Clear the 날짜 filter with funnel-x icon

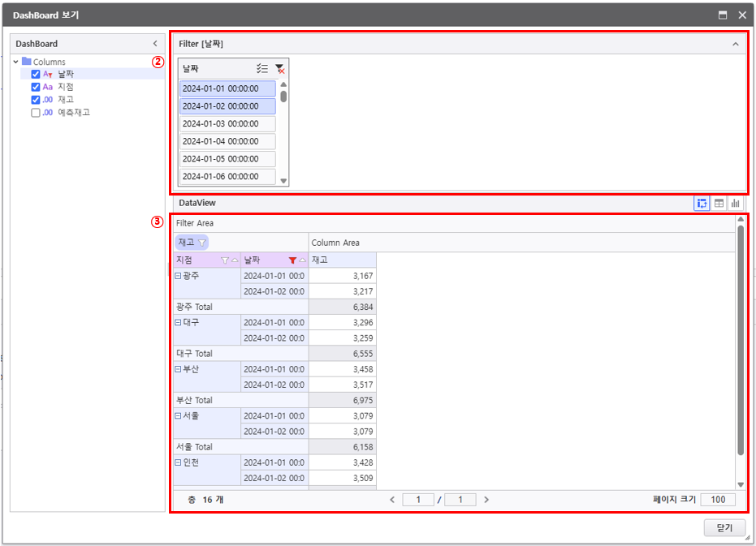(279, 69)
